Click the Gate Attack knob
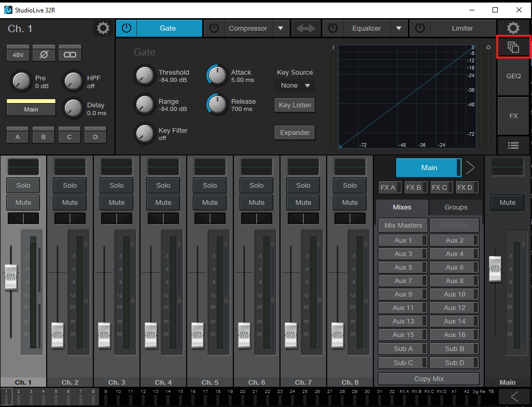532x407 pixels. [217, 76]
